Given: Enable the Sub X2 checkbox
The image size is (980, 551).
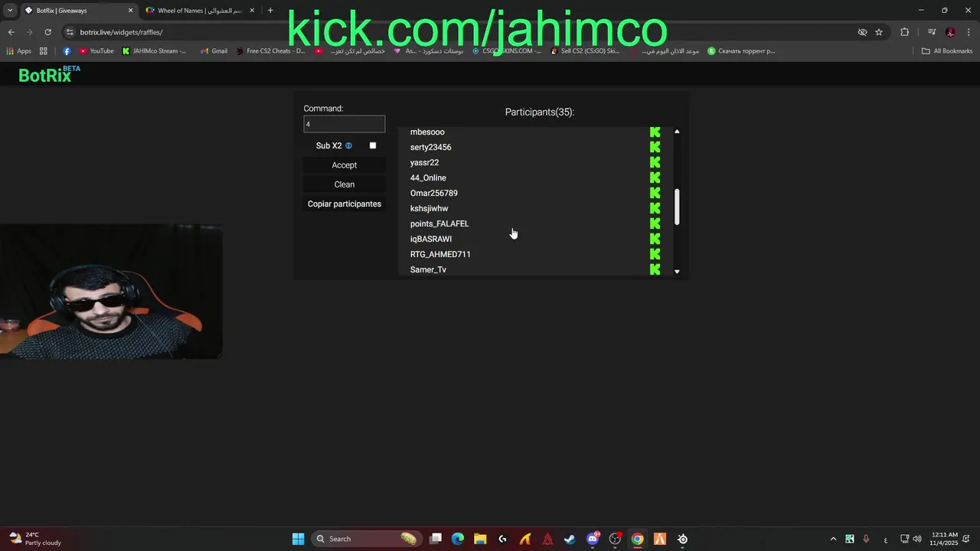Looking at the screenshot, I should [373, 145].
